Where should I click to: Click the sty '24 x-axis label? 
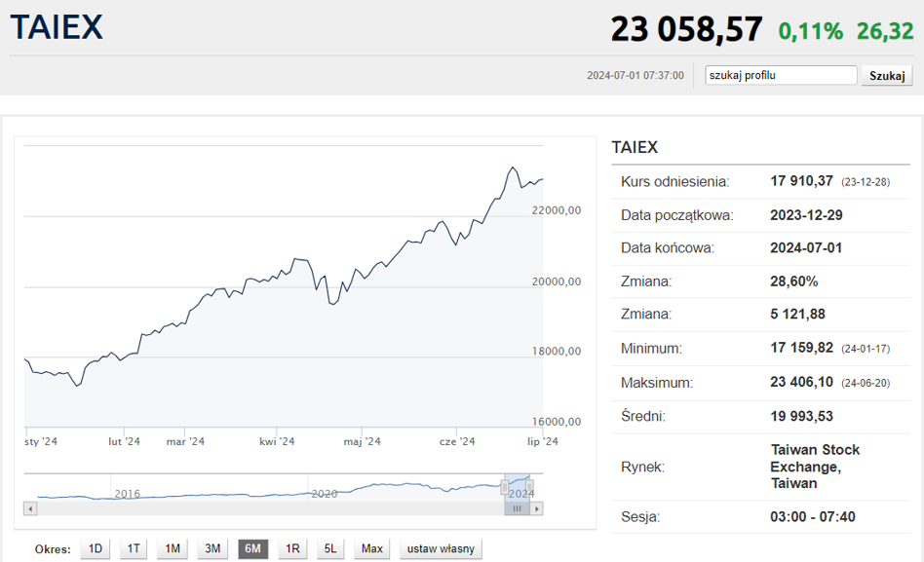[41, 441]
